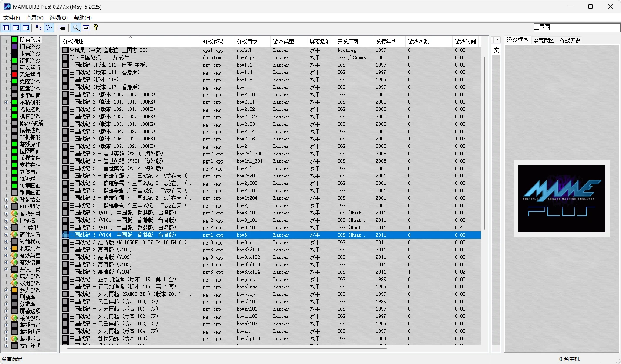This screenshot has height=364, width=621.
Task: Switch to details list view icon
Action: click(x=62, y=28)
